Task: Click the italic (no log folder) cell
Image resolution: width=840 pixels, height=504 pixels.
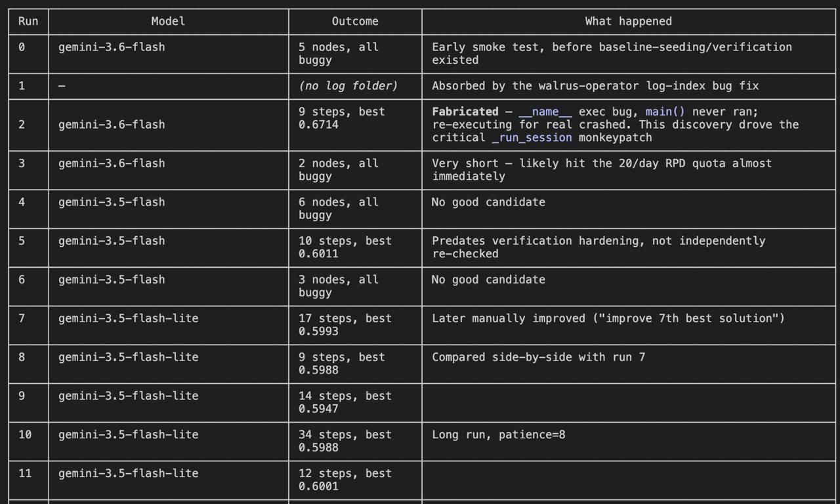Action: 348,86
